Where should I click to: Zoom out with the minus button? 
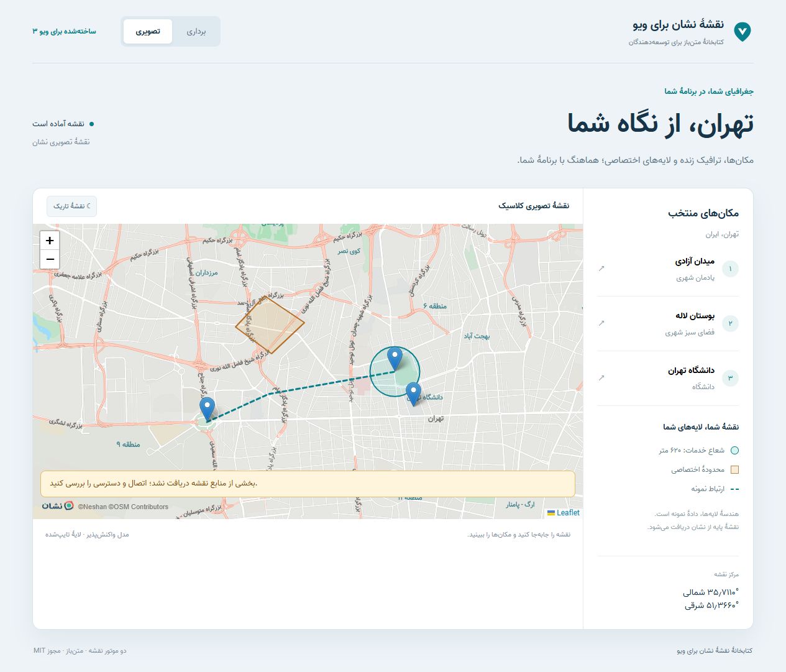click(50, 259)
